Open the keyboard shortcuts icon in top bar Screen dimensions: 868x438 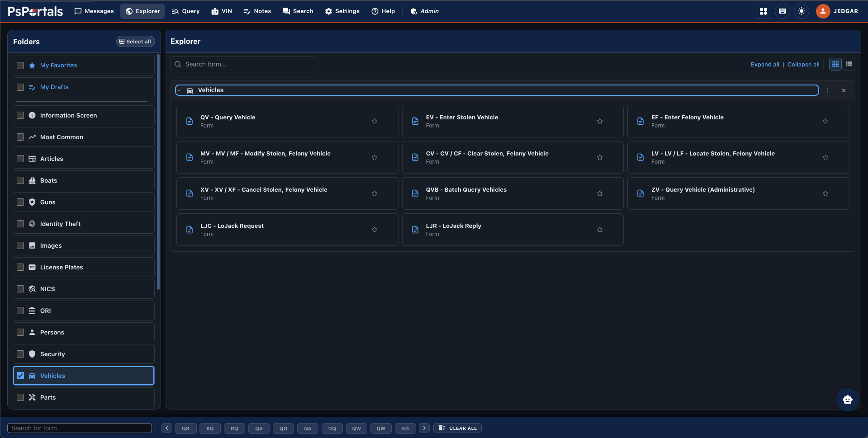pyautogui.click(x=783, y=11)
